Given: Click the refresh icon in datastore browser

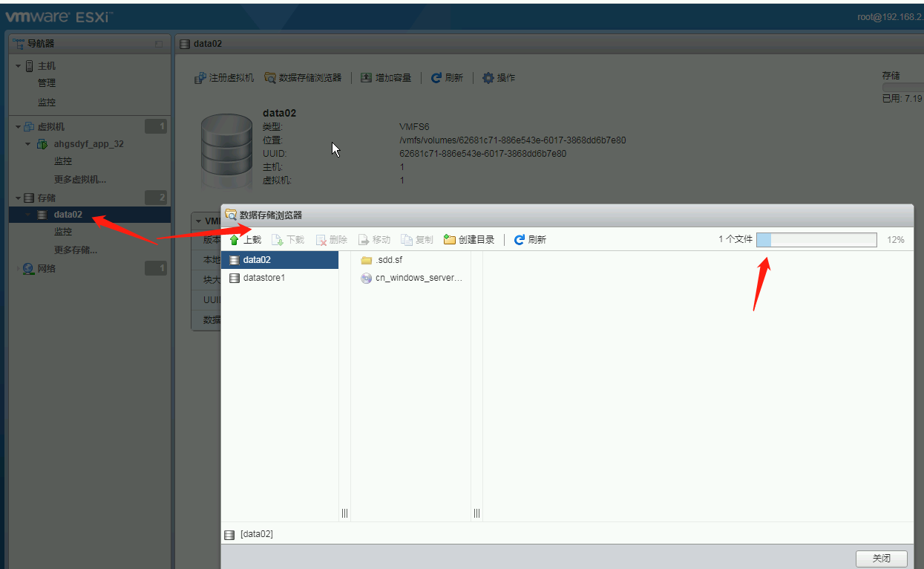Looking at the screenshot, I should (520, 240).
